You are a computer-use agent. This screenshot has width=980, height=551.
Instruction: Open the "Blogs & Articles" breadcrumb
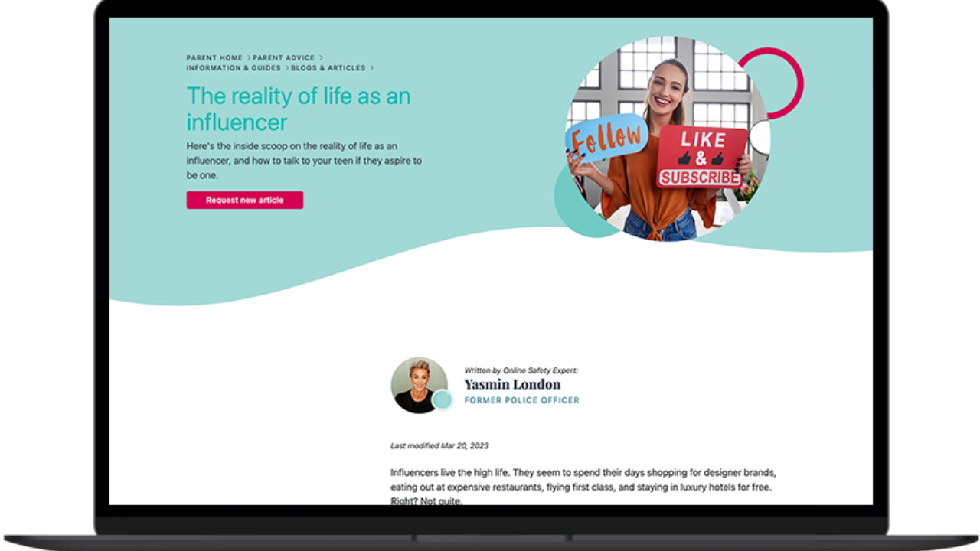pos(328,68)
